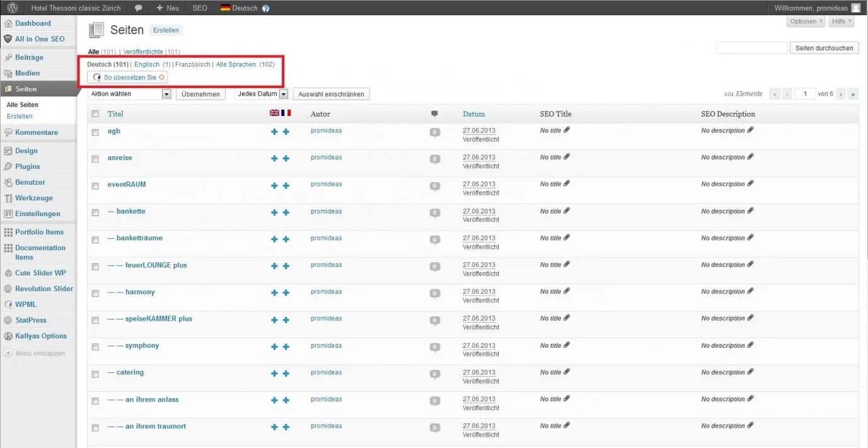Click user avatar next to promideas
The width and height of the screenshot is (868, 448).
coord(855,8)
